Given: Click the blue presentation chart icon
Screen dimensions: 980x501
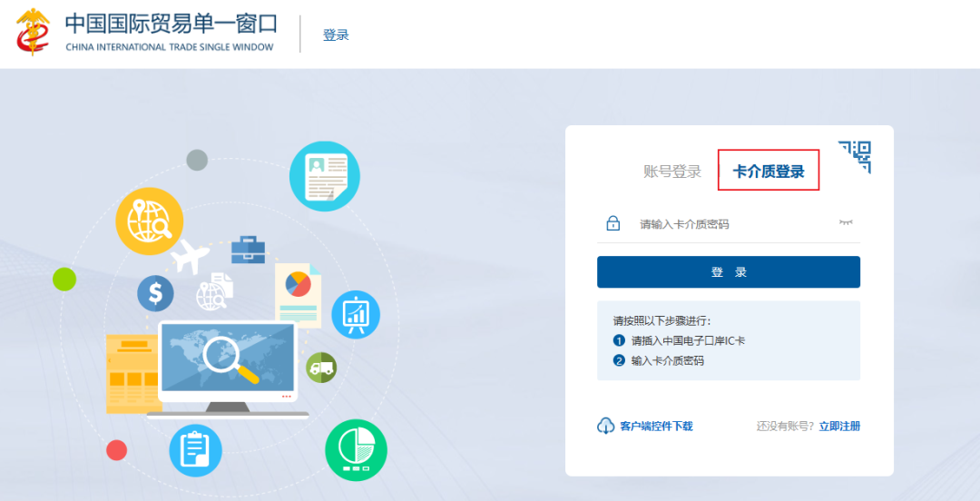Looking at the screenshot, I should [356, 315].
